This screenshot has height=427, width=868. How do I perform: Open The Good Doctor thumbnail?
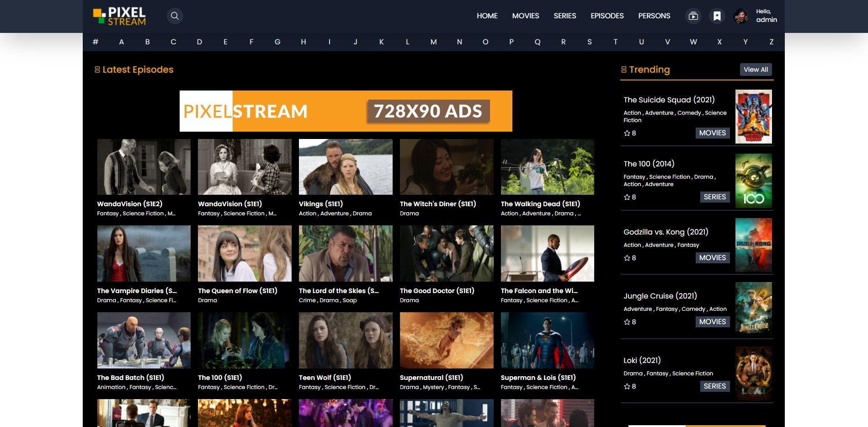coord(447,253)
